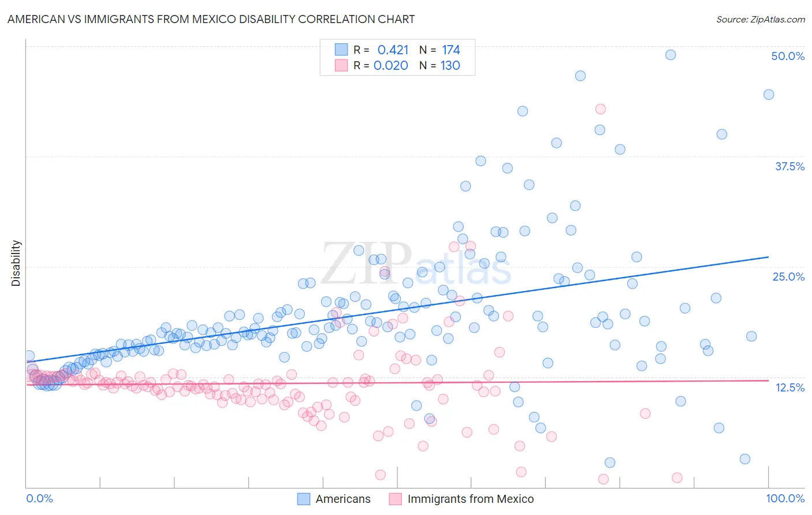
Task: Click the chart title text
Action: [x=211, y=19]
